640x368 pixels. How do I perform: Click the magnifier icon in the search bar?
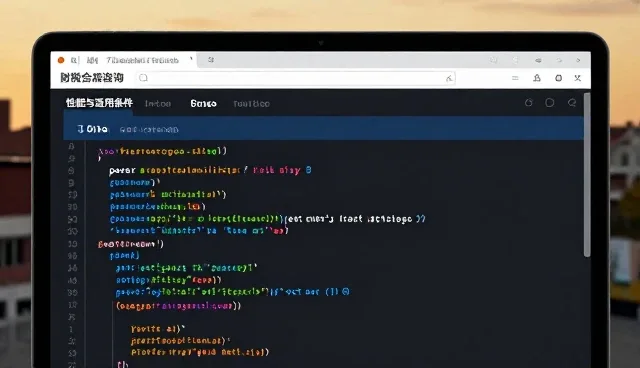(x=143, y=78)
